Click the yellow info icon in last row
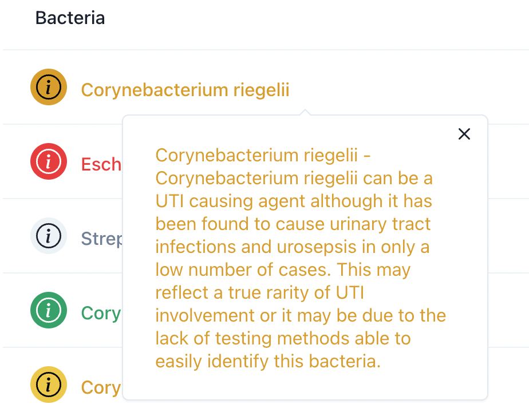The height and width of the screenshot is (420, 529). click(x=49, y=385)
